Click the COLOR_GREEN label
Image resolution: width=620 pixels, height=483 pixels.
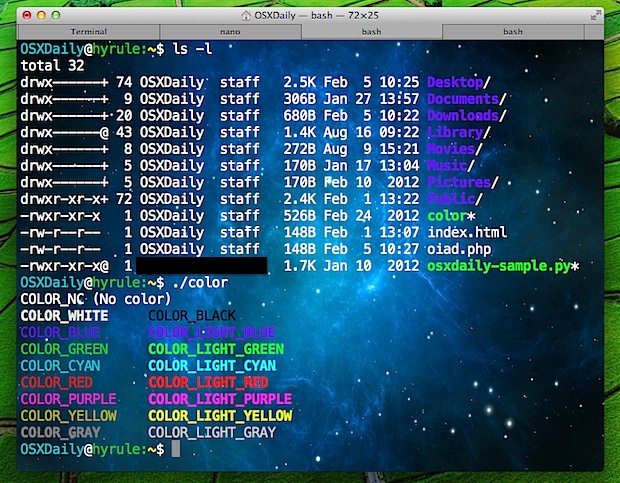tap(64, 349)
